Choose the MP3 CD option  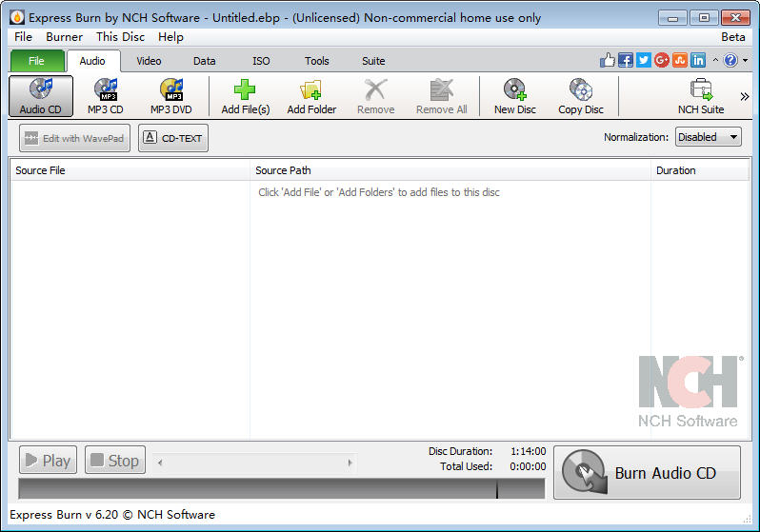click(106, 96)
